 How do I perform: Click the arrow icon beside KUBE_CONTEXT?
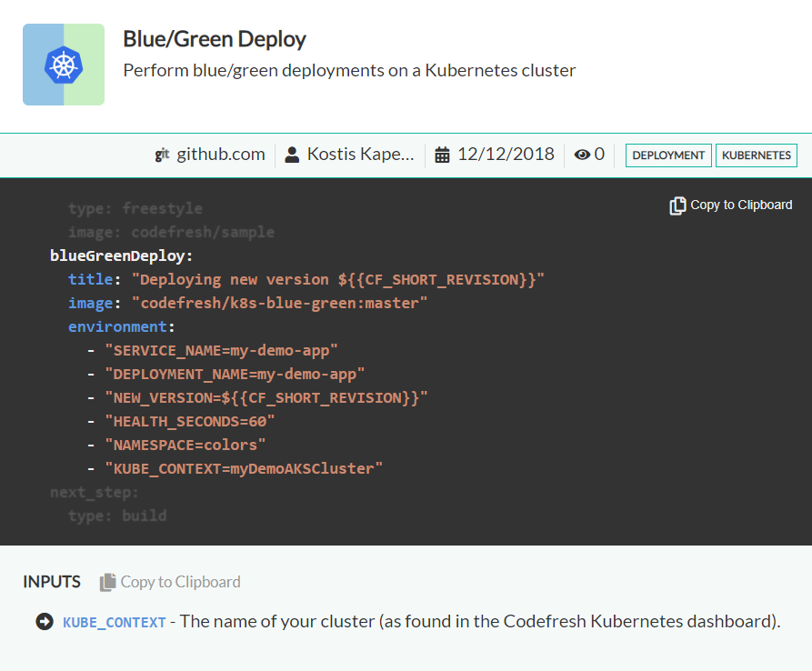(x=44, y=622)
